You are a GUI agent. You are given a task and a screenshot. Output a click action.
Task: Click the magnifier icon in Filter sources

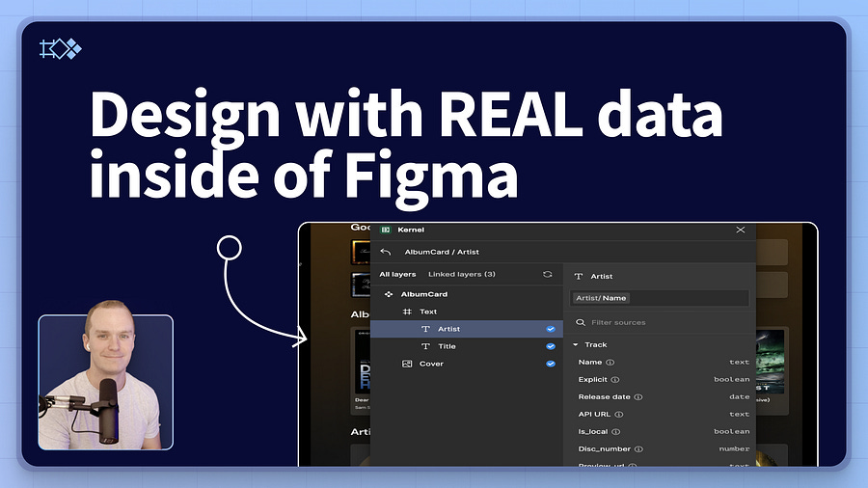pyautogui.click(x=581, y=322)
